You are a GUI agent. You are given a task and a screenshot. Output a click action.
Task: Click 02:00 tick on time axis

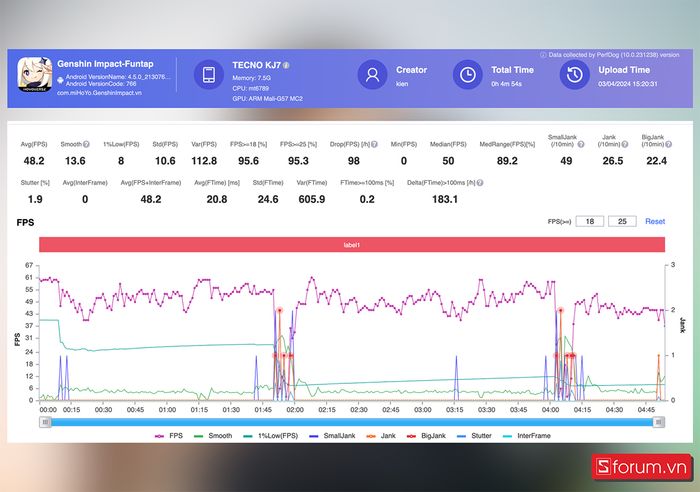(295, 409)
